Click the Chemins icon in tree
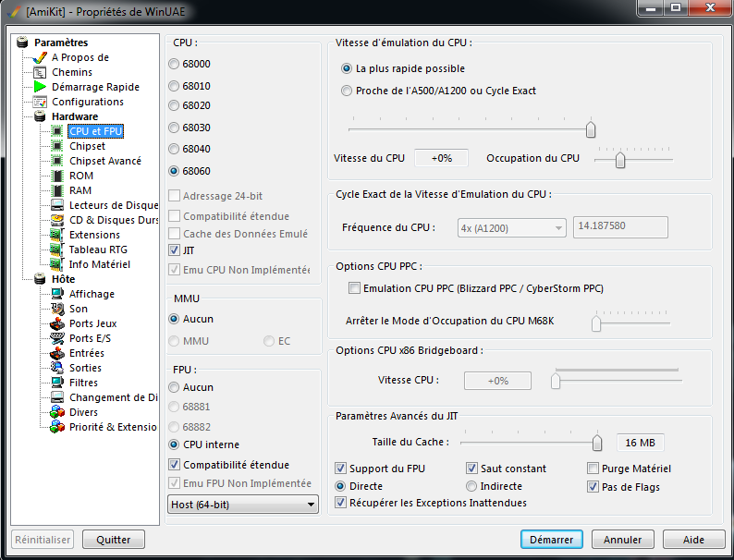Image resolution: width=734 pixels, height=560 pixels. click(41, 72)
